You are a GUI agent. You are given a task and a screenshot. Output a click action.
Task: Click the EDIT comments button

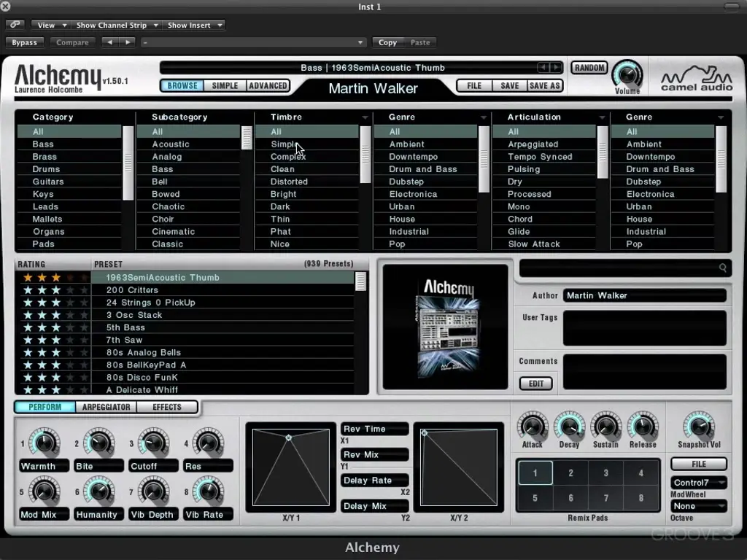pos(536,384)
